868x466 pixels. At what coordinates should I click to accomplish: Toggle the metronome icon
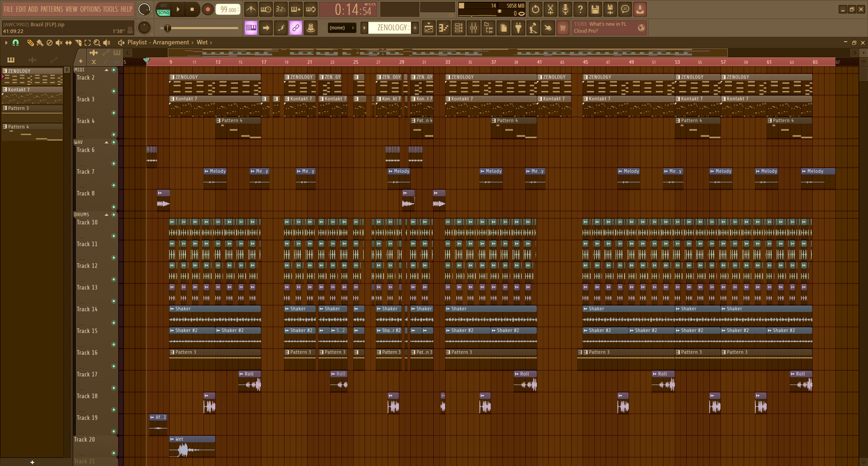point(251,9)
